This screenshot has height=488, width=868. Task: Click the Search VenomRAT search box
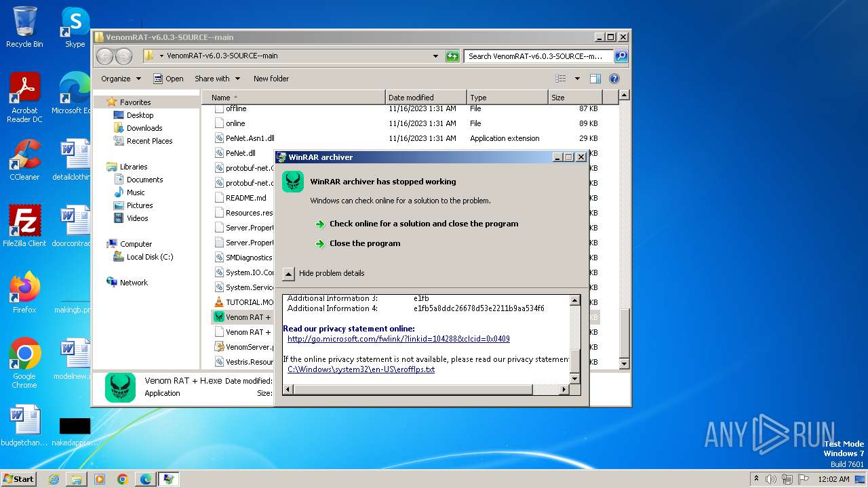(x=539, y=56)
